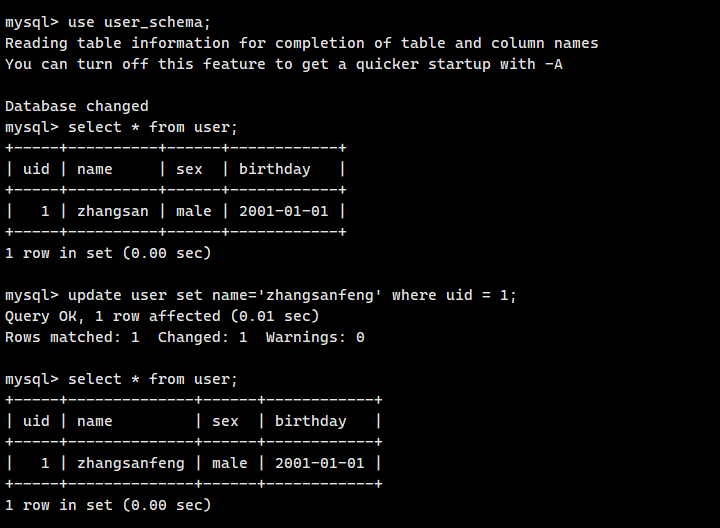This screenshot has height=528, width=720.
Task: Click the "Query OK, 1 row affected" line
Action: point(162,316)
